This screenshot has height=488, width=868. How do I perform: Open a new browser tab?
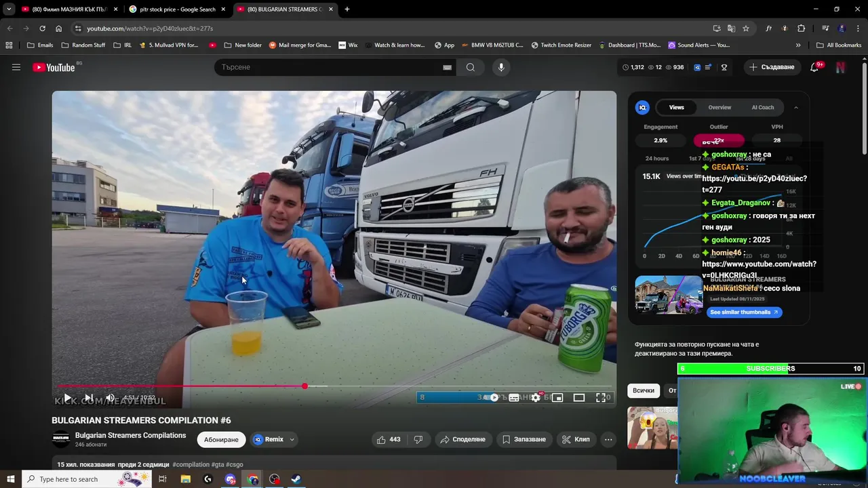[347, 9]
